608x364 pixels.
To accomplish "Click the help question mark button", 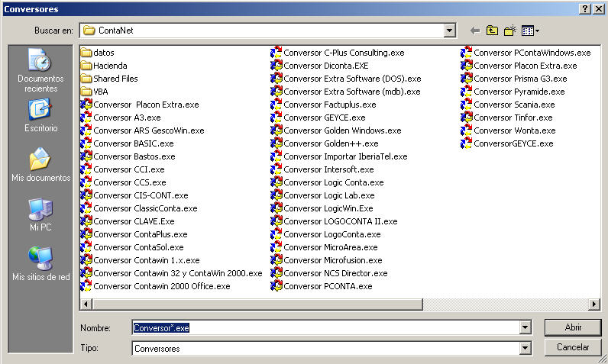I will [585, 9].
